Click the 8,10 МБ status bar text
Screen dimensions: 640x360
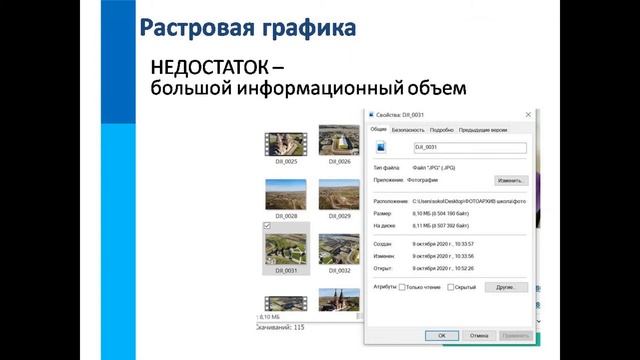tap(269, 317)
